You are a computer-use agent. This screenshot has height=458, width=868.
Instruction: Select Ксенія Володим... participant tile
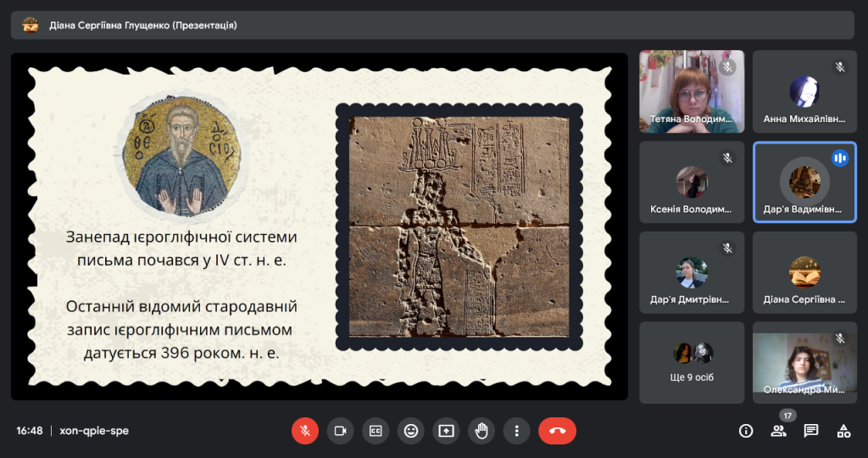coord(692,182)
